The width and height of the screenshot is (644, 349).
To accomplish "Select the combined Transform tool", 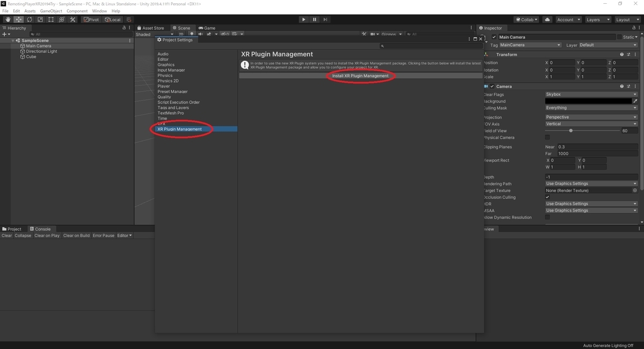I will tap(62, 19).
